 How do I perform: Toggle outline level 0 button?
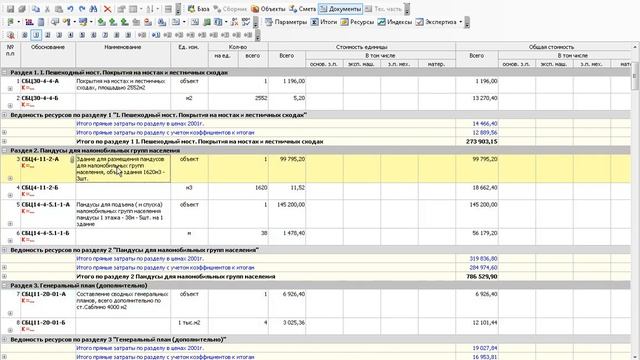24,35
